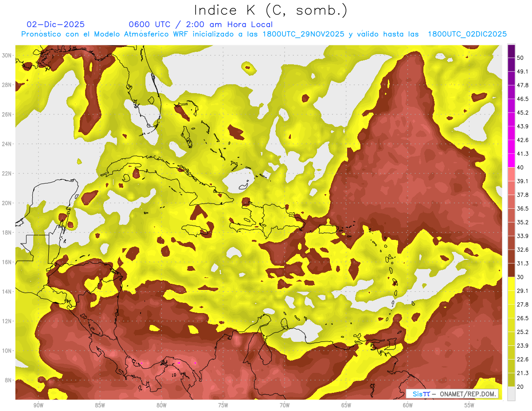532x411 pixels.
Task: Click the date label '02-Dic-2025'
Action: point(55,24)
